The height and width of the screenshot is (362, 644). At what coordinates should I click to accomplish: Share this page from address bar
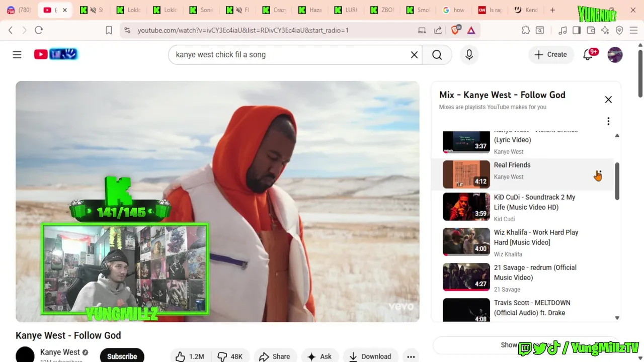pos(438,30)
